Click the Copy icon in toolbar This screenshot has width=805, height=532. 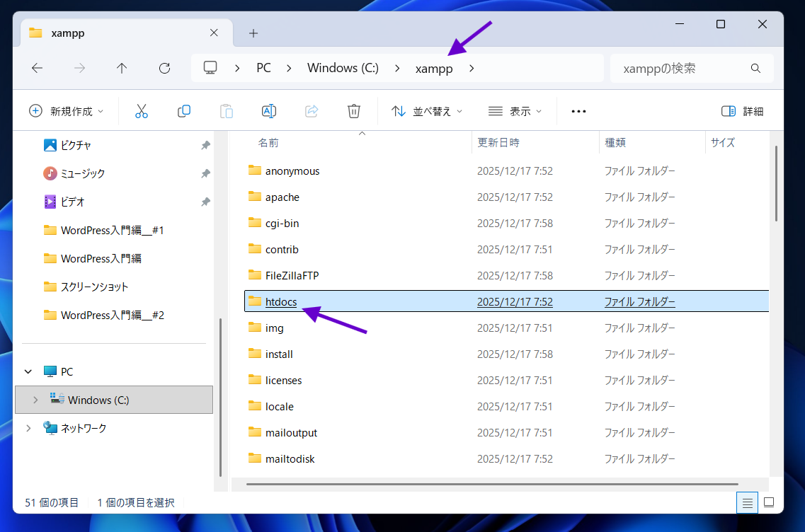coord(184,111)
